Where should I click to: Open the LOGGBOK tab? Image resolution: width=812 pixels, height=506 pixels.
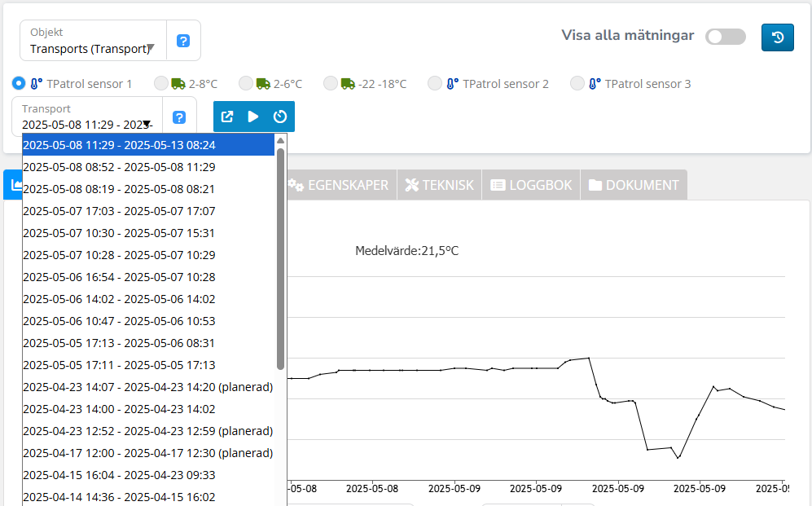[532, 185]
